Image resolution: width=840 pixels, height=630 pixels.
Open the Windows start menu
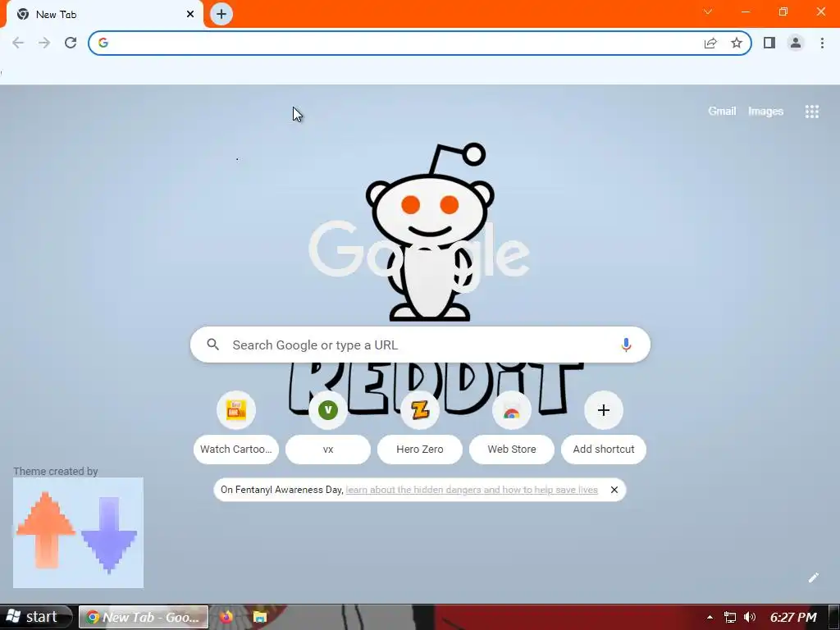(36, 617)
